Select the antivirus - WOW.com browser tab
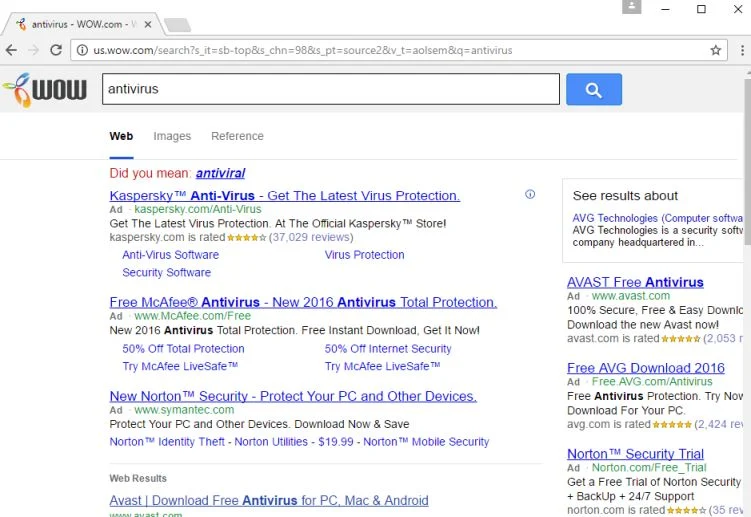Image resolution: width=751 pixels, height=517 pixels. (81, 24)
